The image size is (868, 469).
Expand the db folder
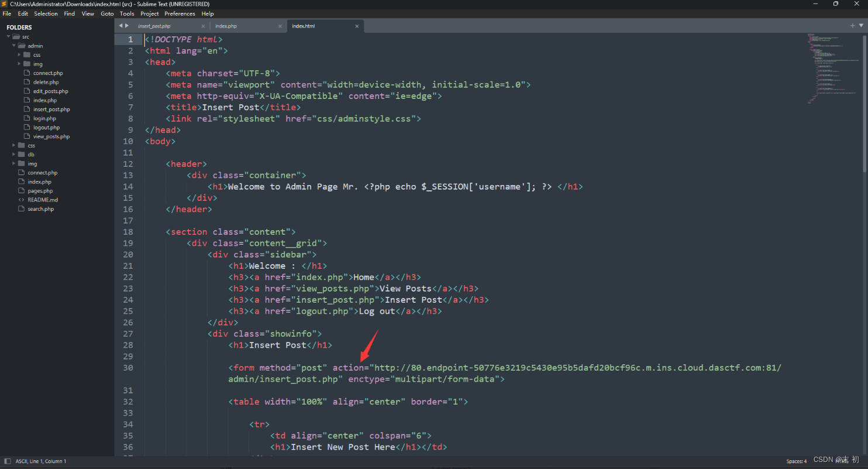[14, 155]
